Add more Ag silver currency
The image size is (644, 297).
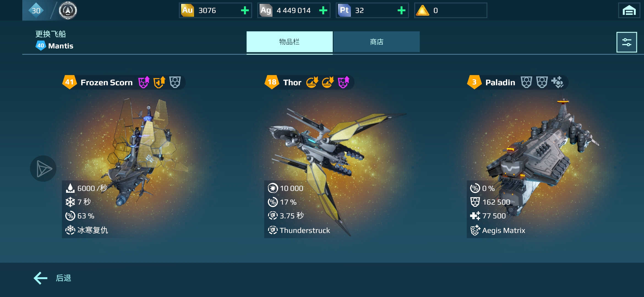coord(323,10)
